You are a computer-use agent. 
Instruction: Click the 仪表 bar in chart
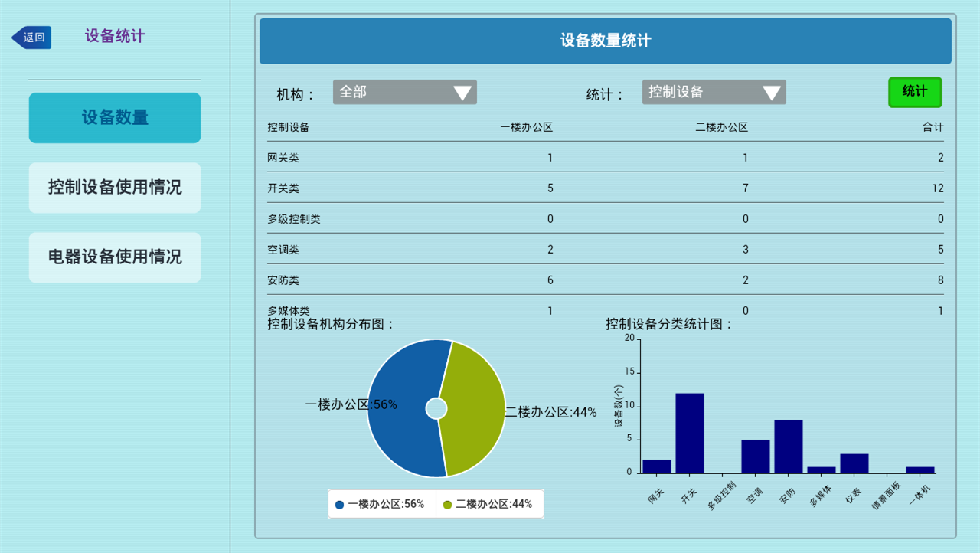pyautogui.click(x=854, y=463)
